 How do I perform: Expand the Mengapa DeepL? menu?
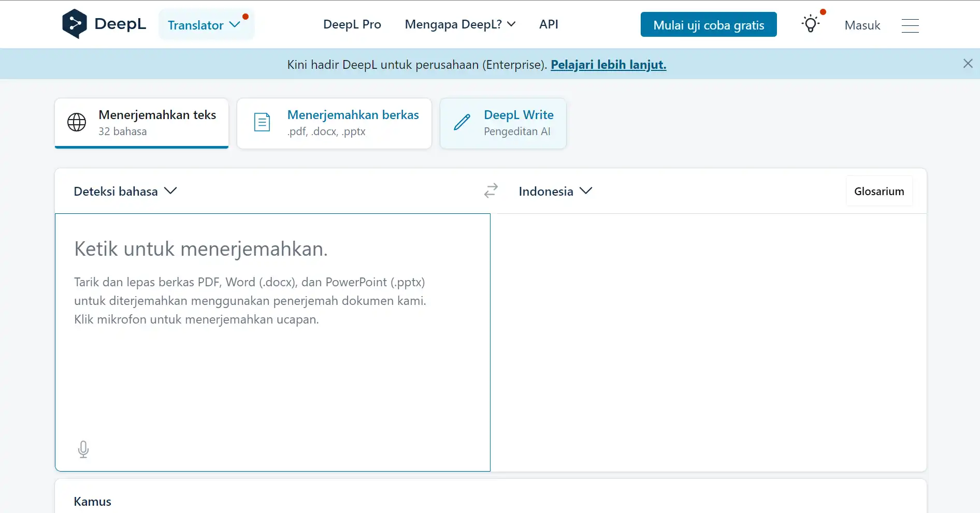[460, 24]
